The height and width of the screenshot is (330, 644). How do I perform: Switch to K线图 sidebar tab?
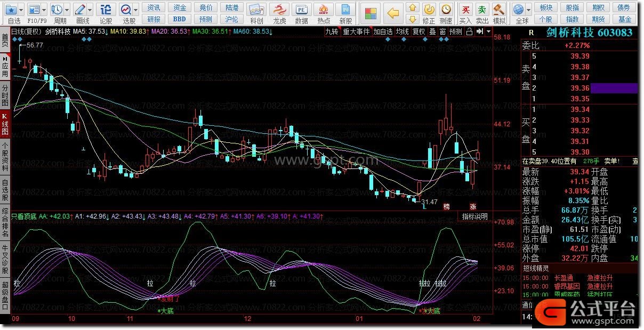click(5, 124)
